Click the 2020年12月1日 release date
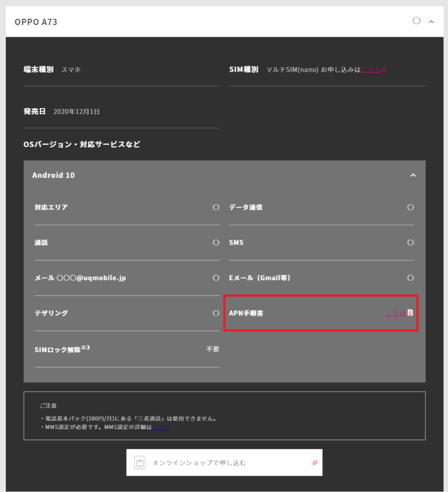This screenshot has width=448, height=492. tap(76, 111)
